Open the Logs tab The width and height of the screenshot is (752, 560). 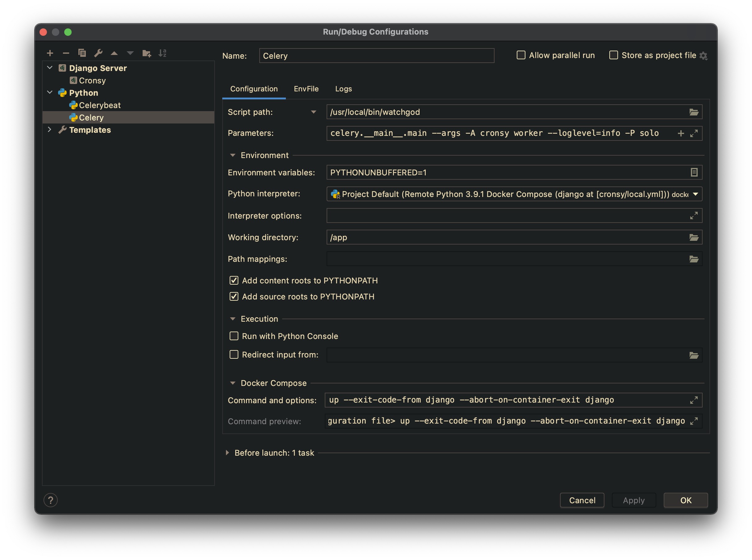[343, 89]
